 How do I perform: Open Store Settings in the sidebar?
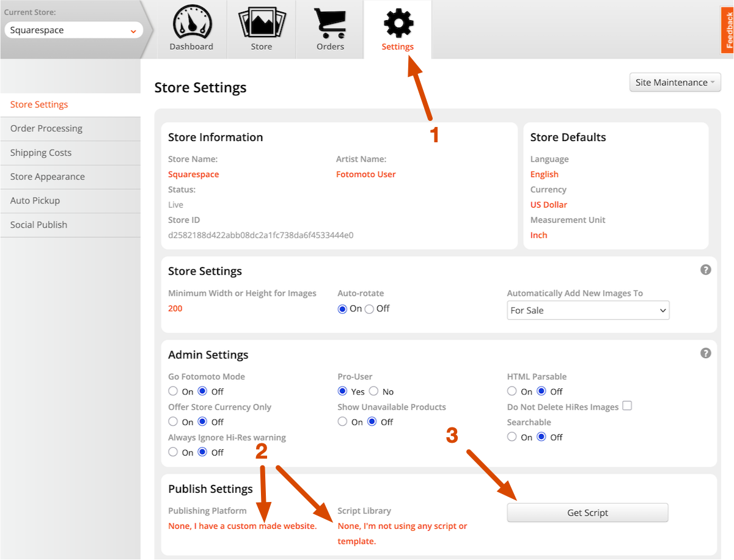click(x=70, y=104)
